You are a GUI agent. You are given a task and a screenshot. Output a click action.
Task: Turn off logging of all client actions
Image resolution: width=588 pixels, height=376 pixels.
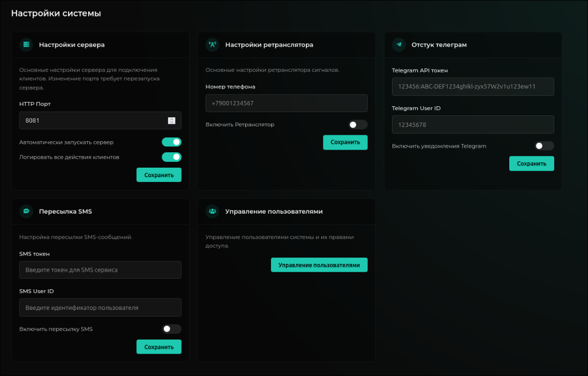click(x=172, y=157)
